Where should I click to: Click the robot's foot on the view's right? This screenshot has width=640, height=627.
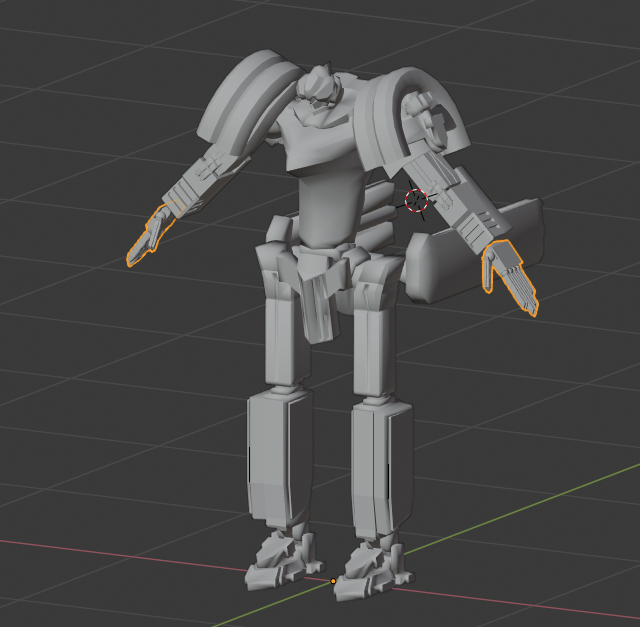coord(374,571)
